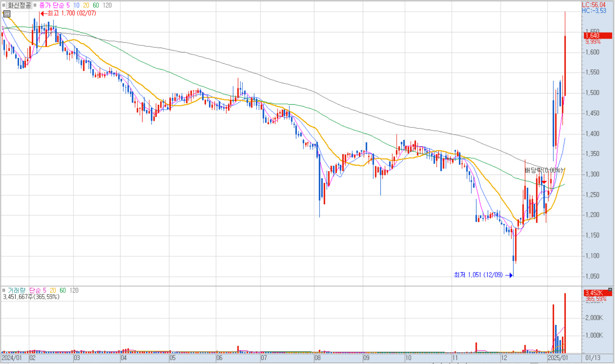
Task: Click the 3,451,667주(365.59%) volume readout
Action: tap(31, 297)
